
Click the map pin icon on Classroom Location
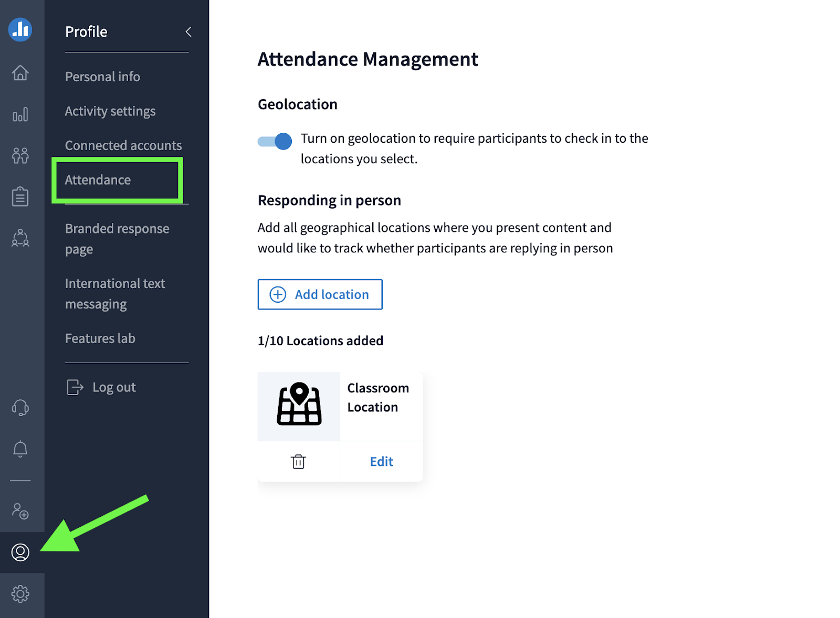click(x=298, y=406)
